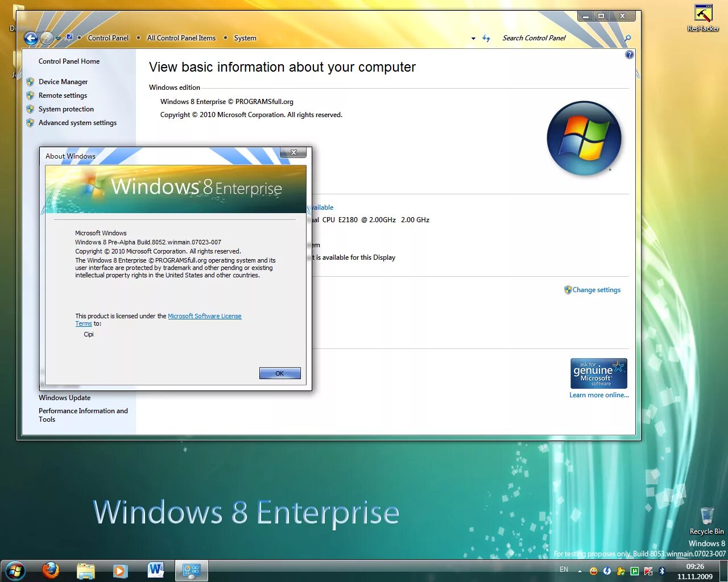Click the uTorrent green tray icon

click(x=634, y=571)
